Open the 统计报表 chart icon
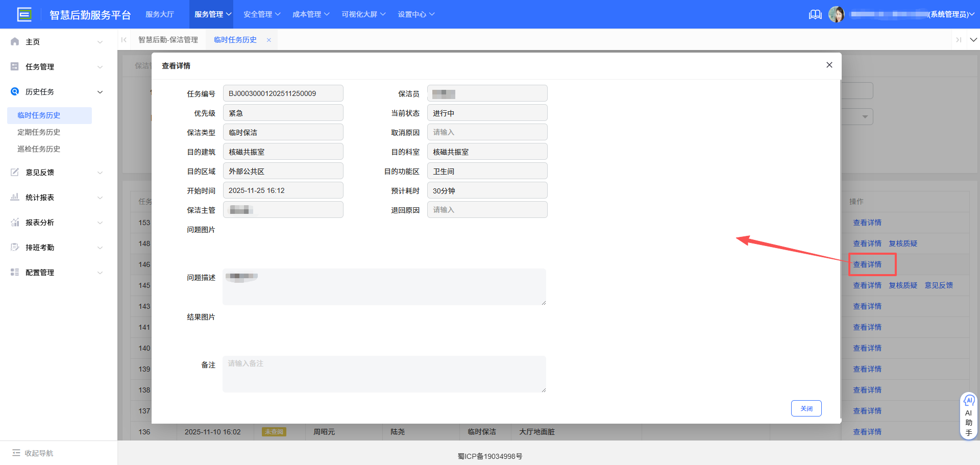The height and width of the screenshot is (465, 980). [14, 197]
